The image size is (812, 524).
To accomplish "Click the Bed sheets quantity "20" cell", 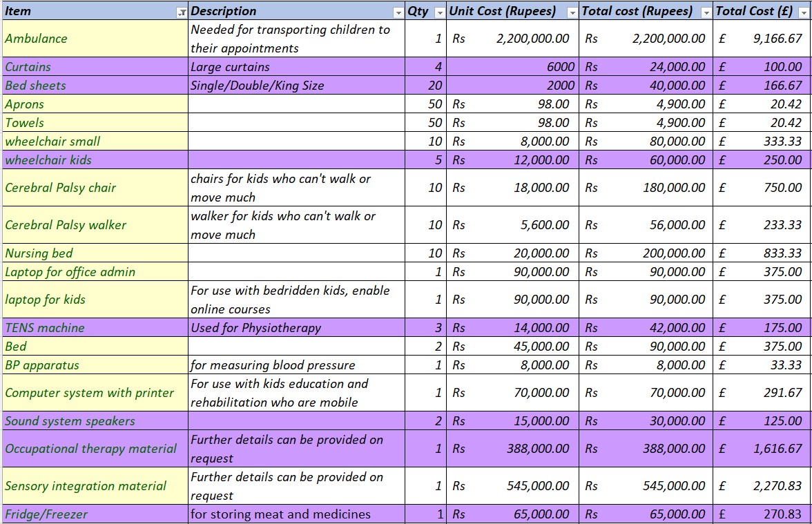I will pyautogui.click(x=425, y=86).
